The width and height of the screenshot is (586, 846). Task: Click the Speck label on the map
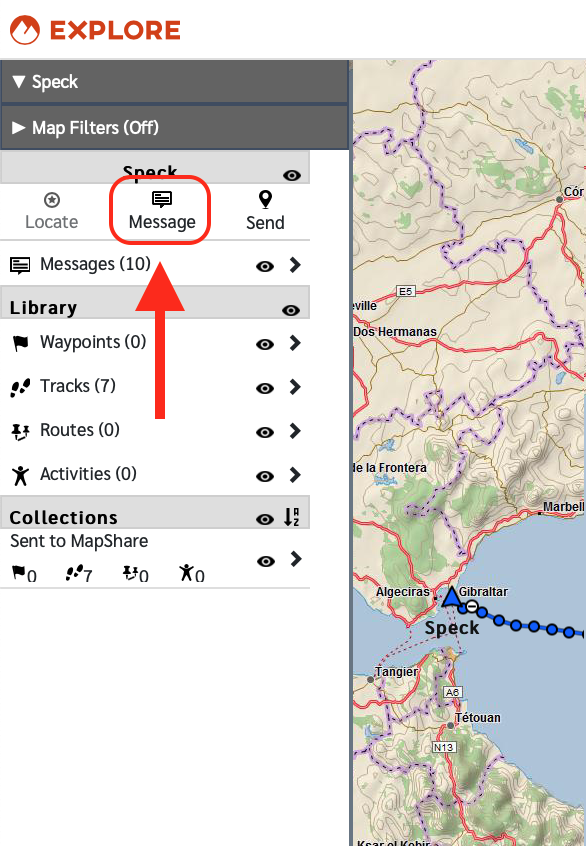[x=452, y=627]
